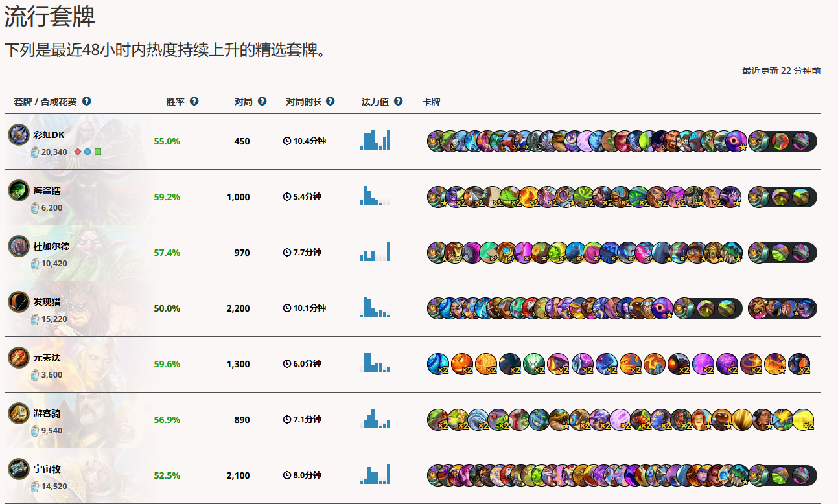Click the 7.1分钟 duration value

307,420
